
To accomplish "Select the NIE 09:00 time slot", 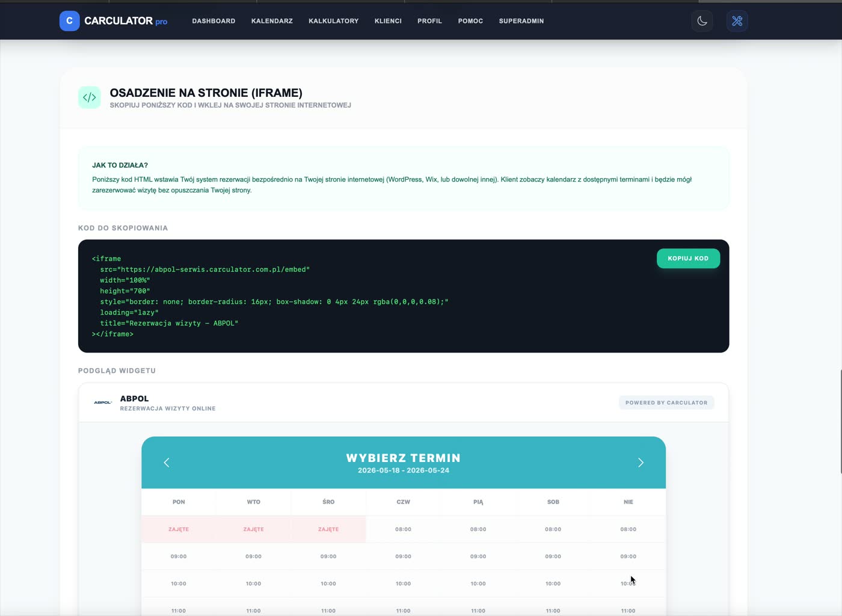I will pos(628,556).
